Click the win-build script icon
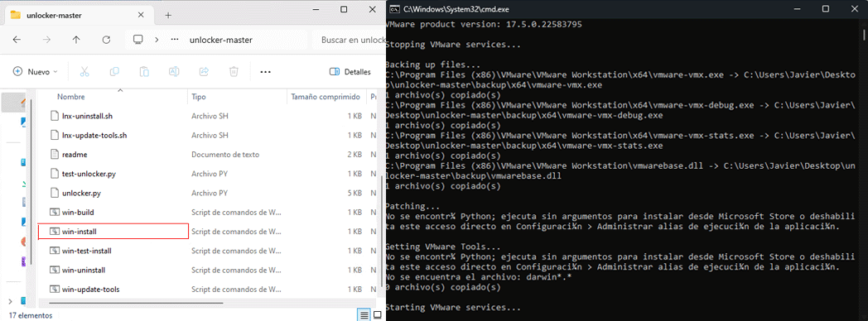Image resolution: width=868 pixels, height=321 pixels. tap(54, 212)
